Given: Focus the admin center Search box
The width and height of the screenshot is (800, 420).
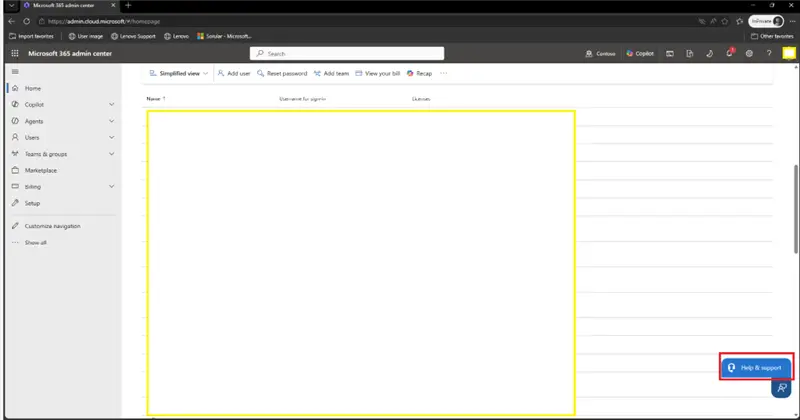Looking at the screenshot, I should pos(347,54).
